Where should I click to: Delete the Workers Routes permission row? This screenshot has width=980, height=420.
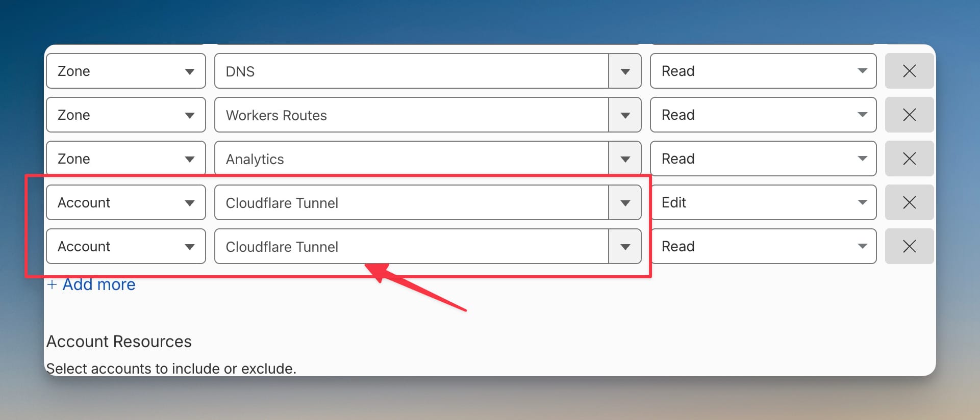pyautogui.click(x=909, y=115)
